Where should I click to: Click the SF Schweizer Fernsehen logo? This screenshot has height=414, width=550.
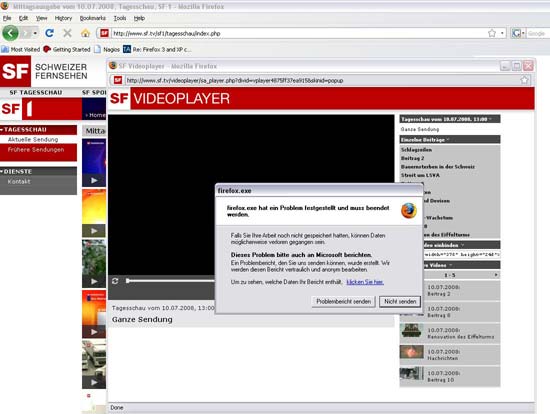tap(44, 71)
